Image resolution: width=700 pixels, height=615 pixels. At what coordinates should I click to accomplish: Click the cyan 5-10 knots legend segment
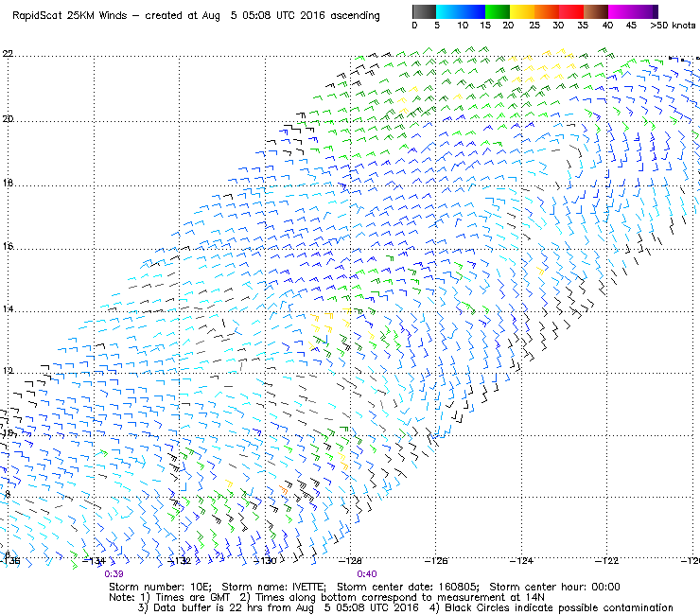(448, 11)
